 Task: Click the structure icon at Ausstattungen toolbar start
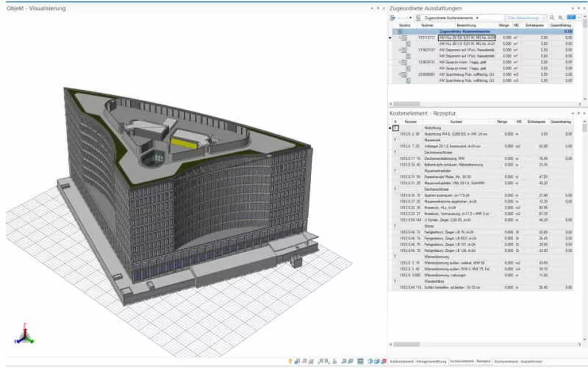pyautogui.click(x=393, y=18)
